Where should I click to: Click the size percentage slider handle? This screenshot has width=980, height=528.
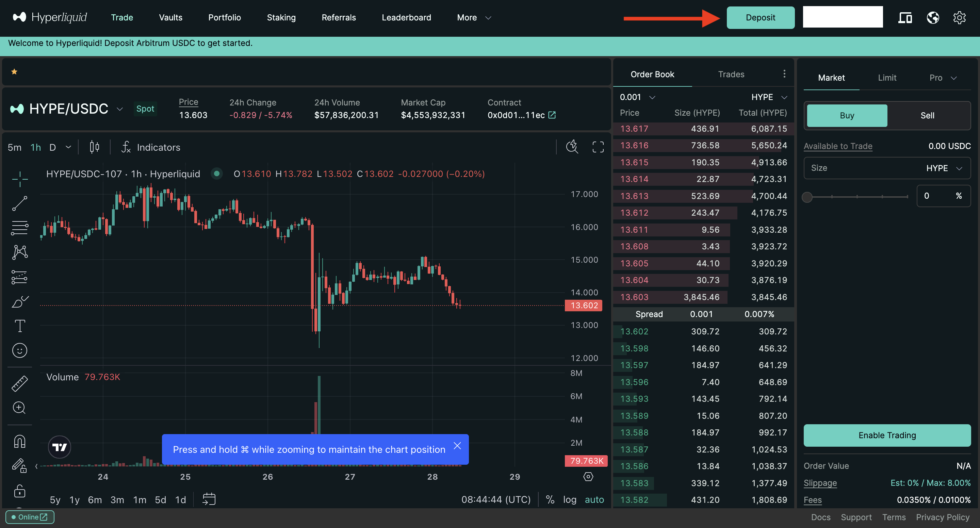(807, 197)
